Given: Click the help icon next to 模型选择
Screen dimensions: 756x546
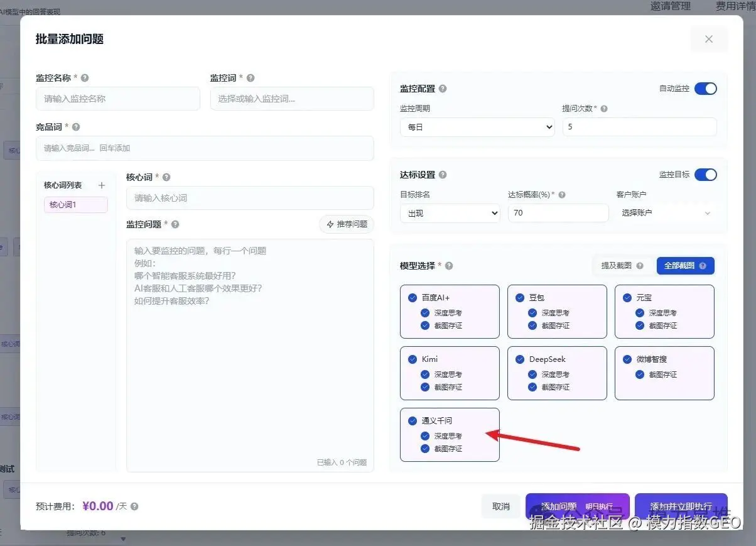Looking at the screenshot, I should 449,266.
